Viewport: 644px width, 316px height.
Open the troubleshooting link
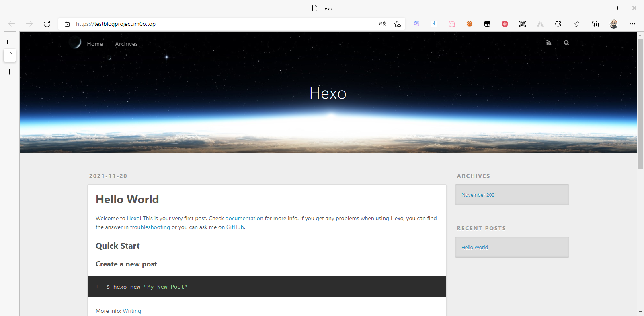(150, 227)
